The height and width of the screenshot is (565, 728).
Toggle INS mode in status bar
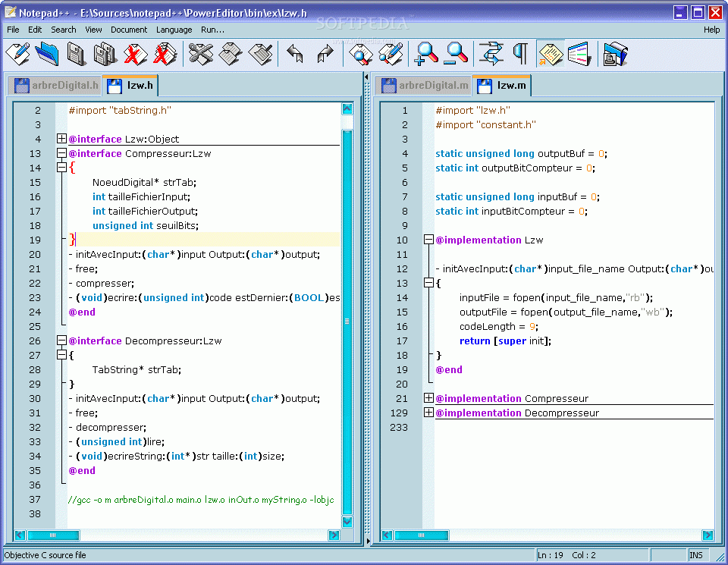(696, 555)
